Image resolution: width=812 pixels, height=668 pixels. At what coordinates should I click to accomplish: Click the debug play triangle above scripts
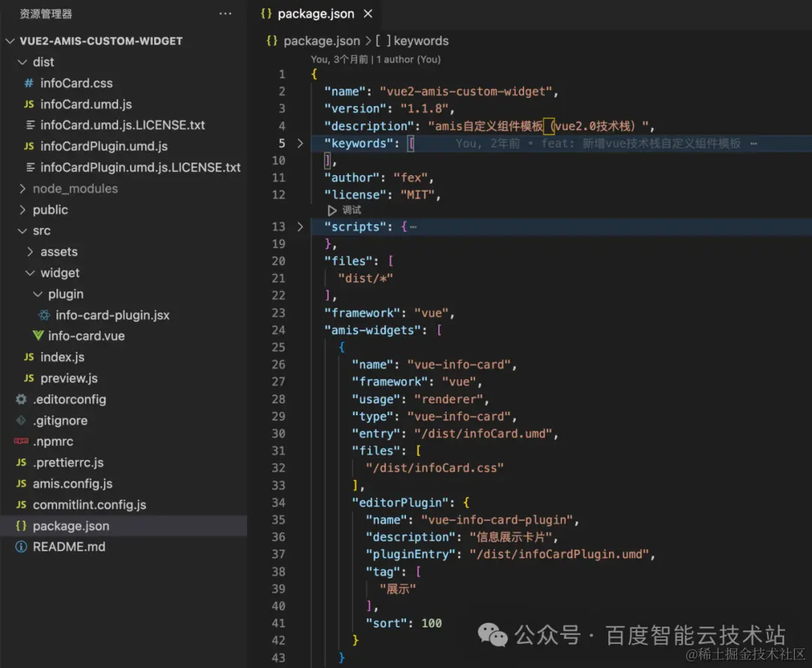click(x=332, y=211)
